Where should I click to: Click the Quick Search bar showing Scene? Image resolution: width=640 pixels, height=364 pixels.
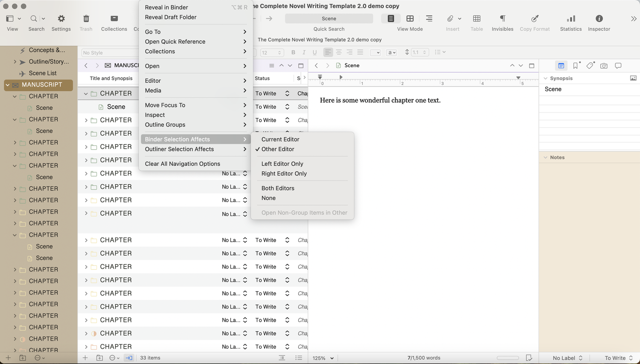[329, 18]
